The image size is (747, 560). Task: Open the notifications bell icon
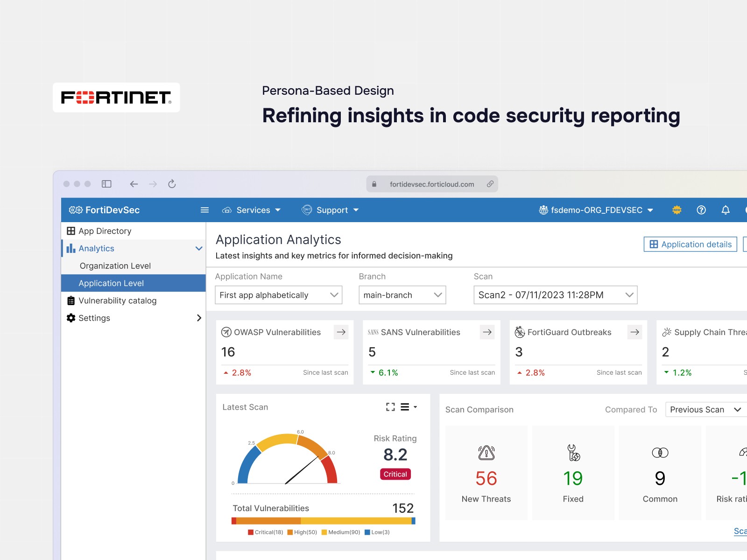726,210
